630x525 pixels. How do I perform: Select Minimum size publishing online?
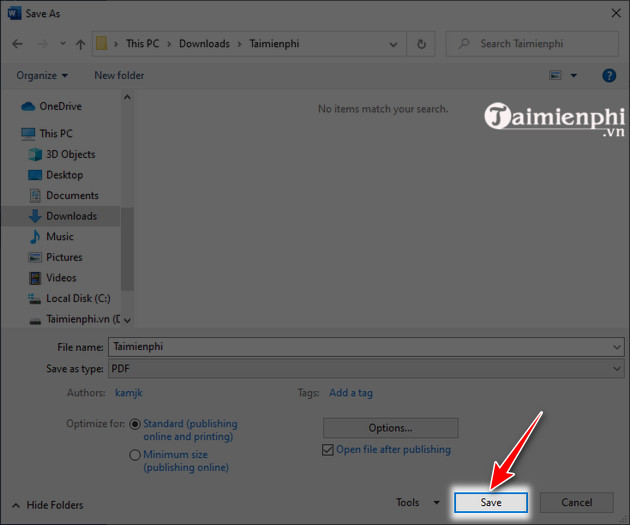click(x=135, y=455)
